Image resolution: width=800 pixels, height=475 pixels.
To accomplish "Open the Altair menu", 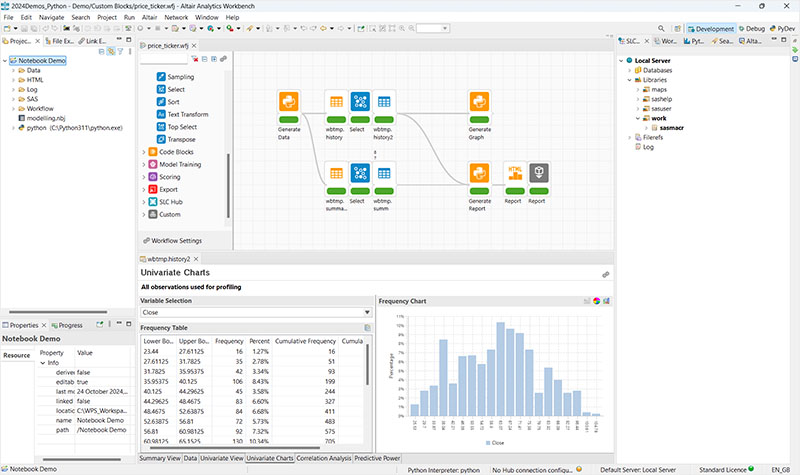I will tap(147, 17).
